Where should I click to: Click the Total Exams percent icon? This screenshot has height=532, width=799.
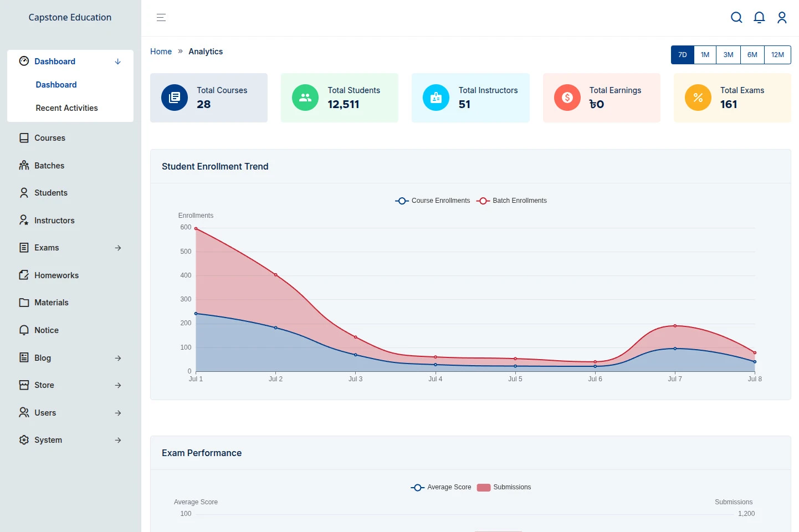(x=698, y=98)
